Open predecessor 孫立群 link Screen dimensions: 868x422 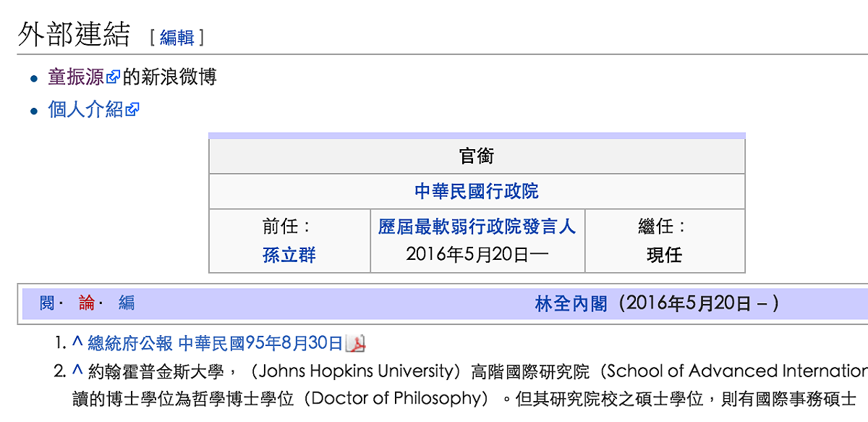[289, 256]
